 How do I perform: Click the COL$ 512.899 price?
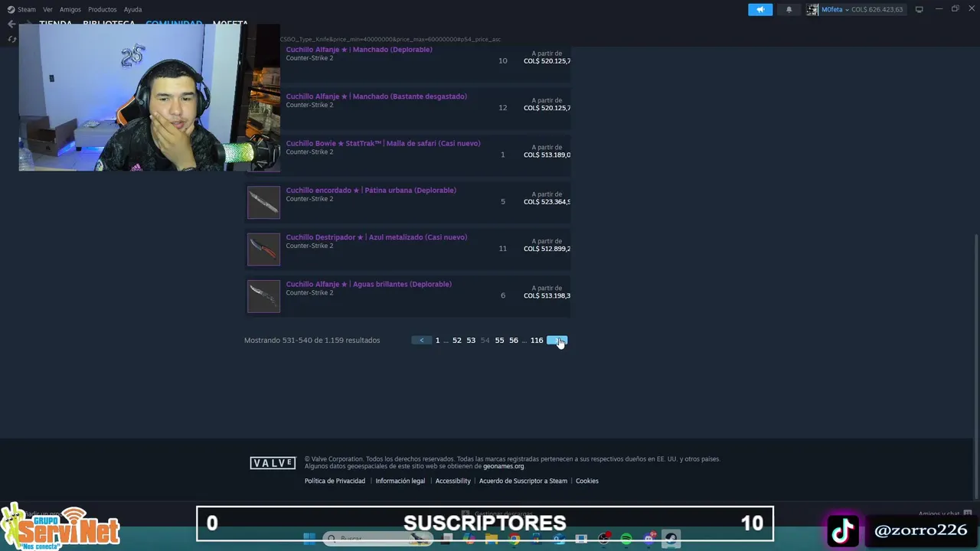(x=547, y=249)
